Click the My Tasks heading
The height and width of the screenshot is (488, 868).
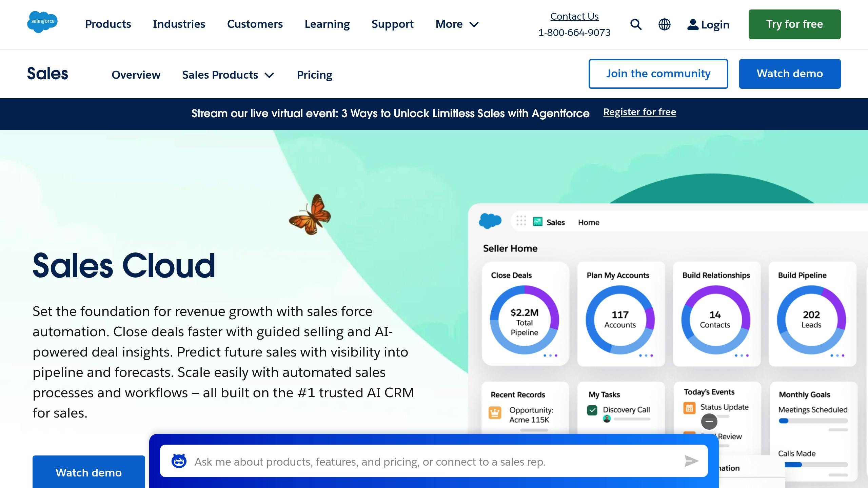tap(604, 395)
